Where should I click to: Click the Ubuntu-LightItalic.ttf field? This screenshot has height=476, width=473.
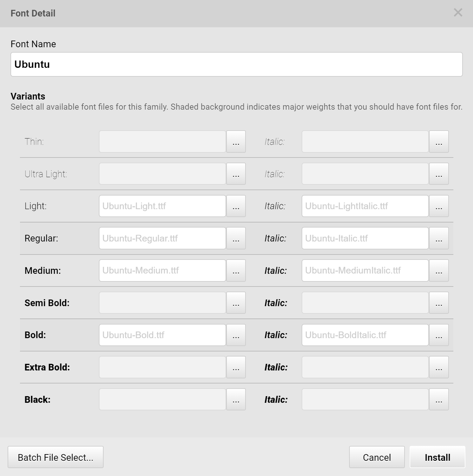tap(365, 206)
